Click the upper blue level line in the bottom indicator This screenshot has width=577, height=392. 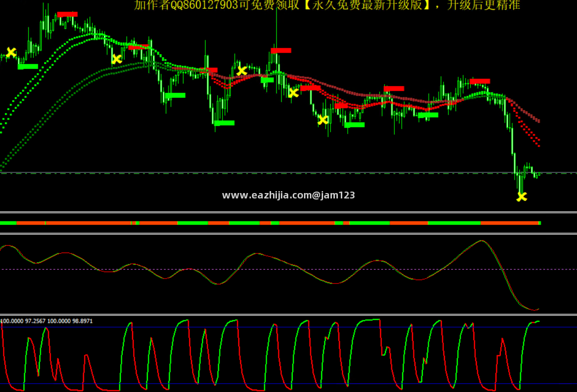[x=289, y=327]
